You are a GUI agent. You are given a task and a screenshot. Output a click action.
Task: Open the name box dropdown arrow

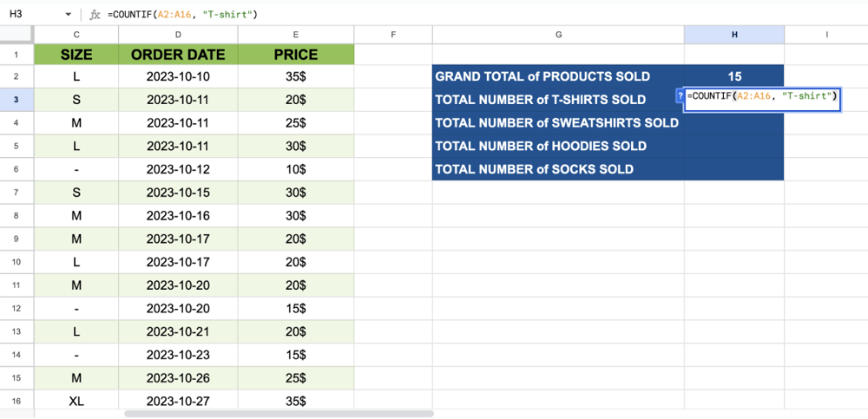pos(69,15)
